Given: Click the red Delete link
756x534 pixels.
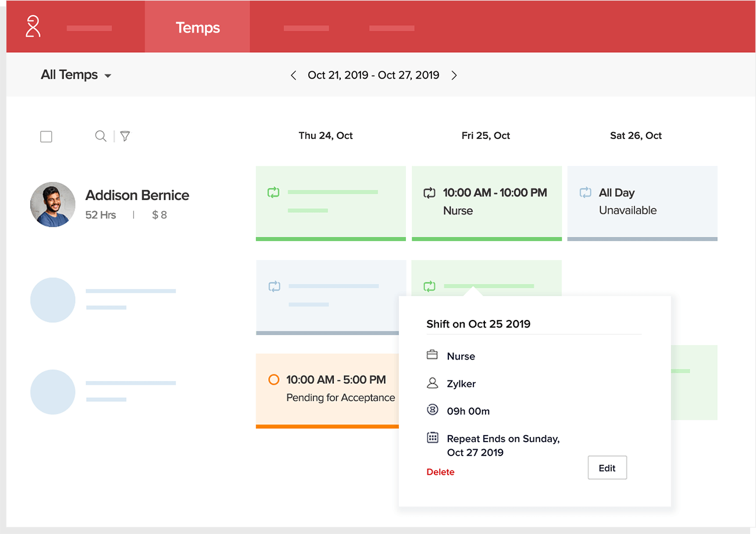Looking at the screenshot, I should coord(440,472).
